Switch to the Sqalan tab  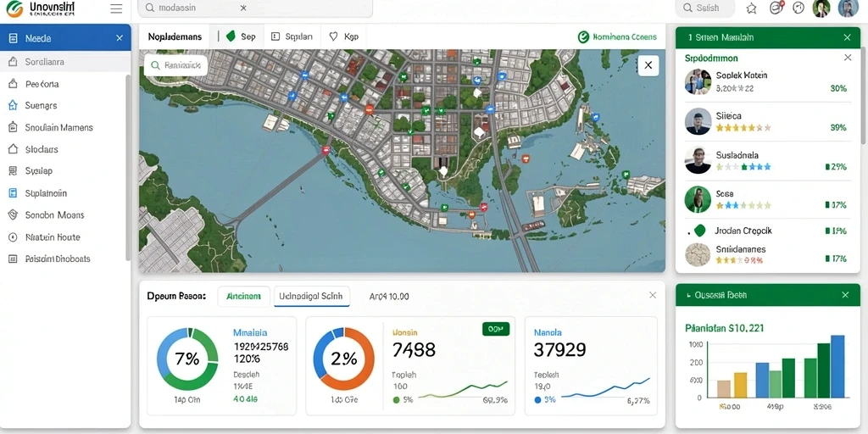292,36
